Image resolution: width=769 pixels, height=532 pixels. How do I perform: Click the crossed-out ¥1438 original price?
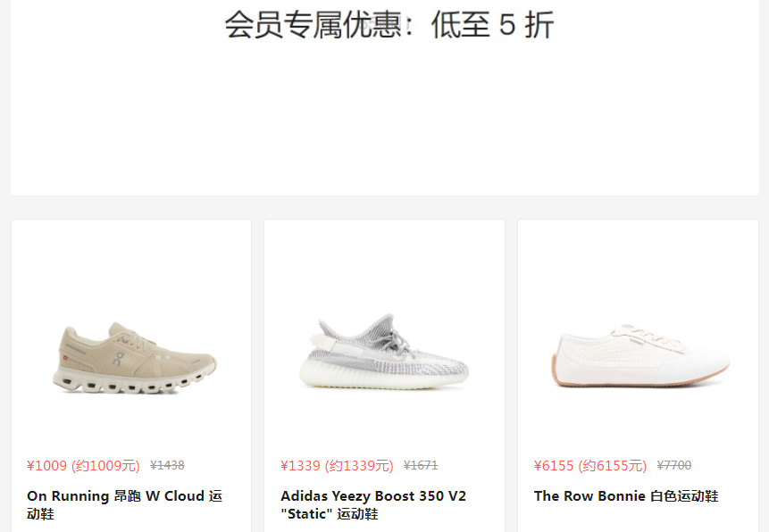[x=167, y=465]
